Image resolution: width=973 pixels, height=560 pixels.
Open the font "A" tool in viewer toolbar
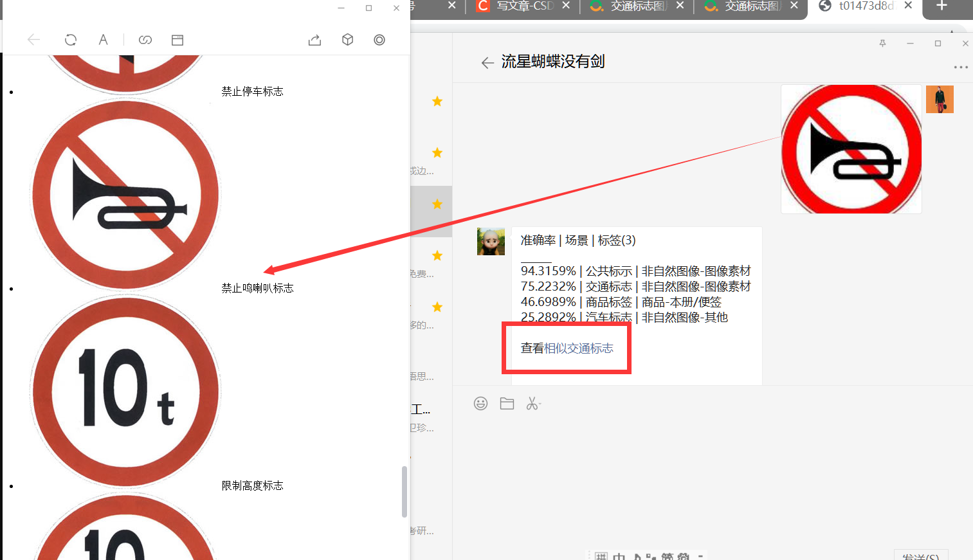103,40
